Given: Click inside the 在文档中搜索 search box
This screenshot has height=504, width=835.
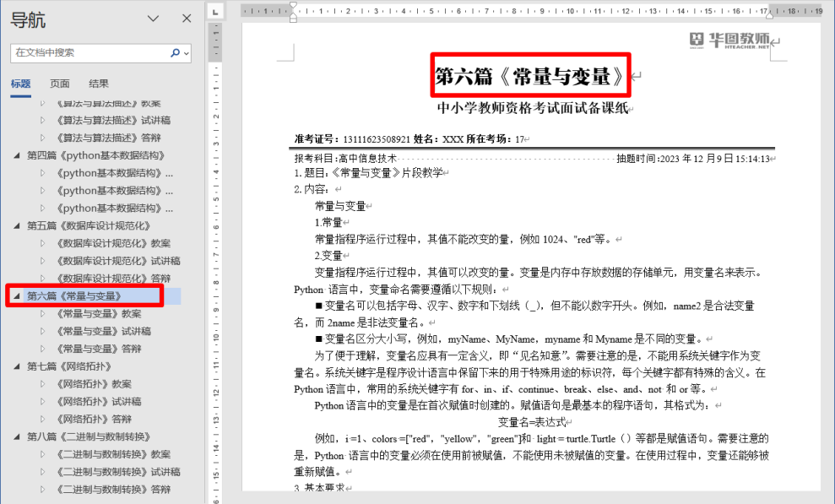Looking at the screenshot, I should (89, 52).
